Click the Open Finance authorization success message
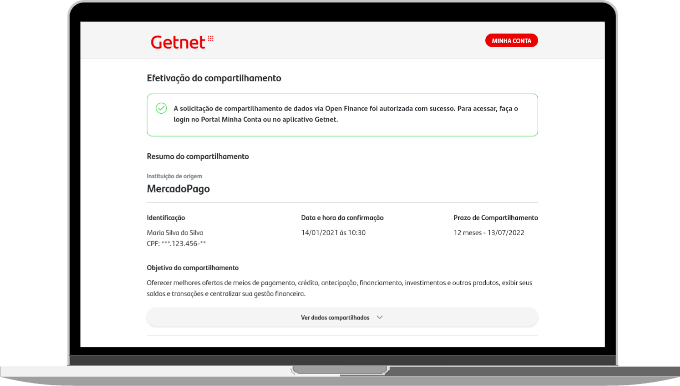This screenshot has width=680, height=386. [346, 114]
